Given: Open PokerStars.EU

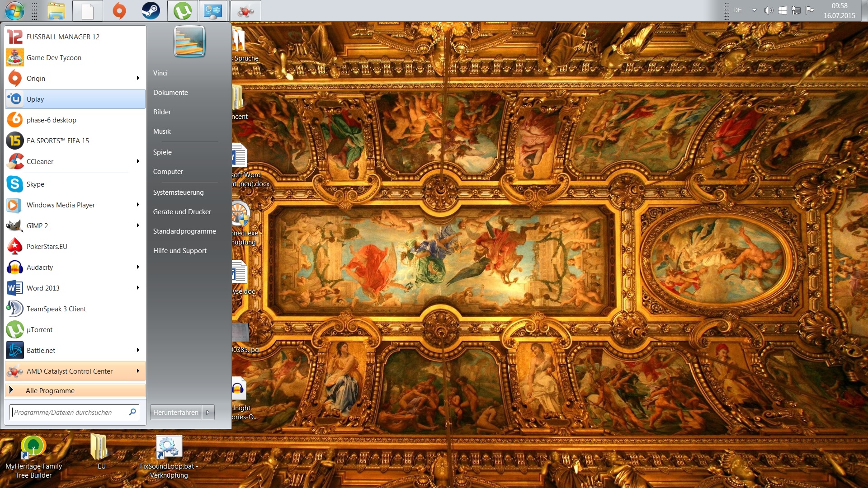Looking at the screenshot, I should 75,247.
